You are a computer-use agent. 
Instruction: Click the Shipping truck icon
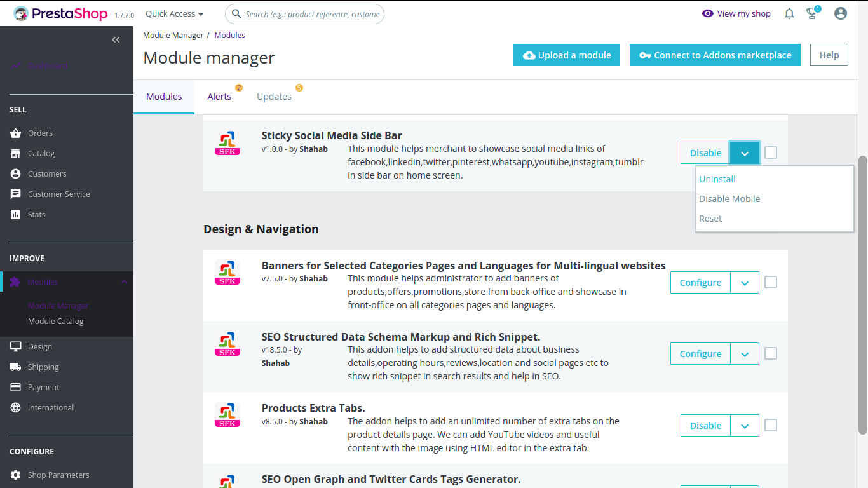(16, 367)
